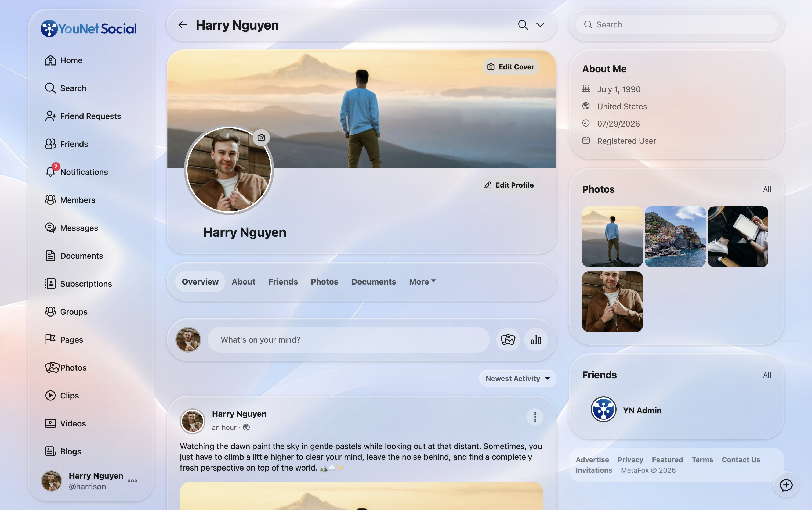This screenshot has width=812, height=510.
Task: Open the Contact Us footer link
Action: pyautogui.click(x=741, y=460)
